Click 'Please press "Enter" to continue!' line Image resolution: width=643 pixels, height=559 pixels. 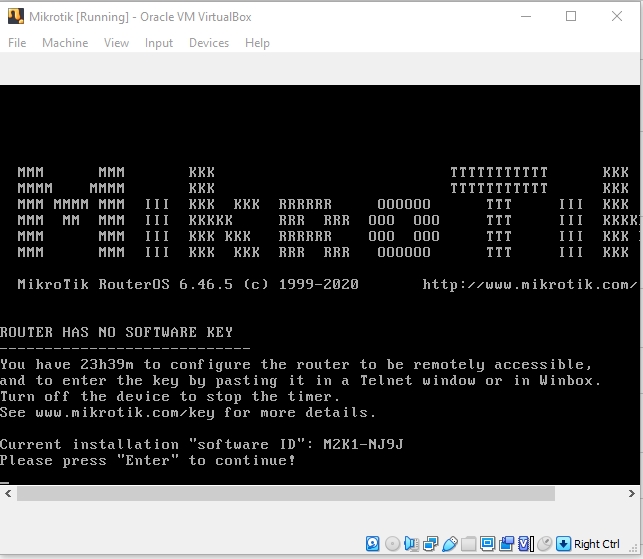pos(148,460)
